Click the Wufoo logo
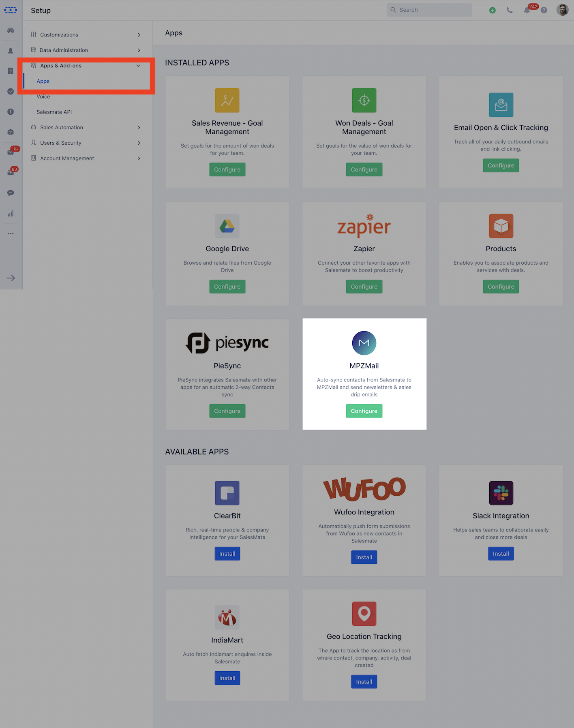The image size is (574, 728). [364, 489]
